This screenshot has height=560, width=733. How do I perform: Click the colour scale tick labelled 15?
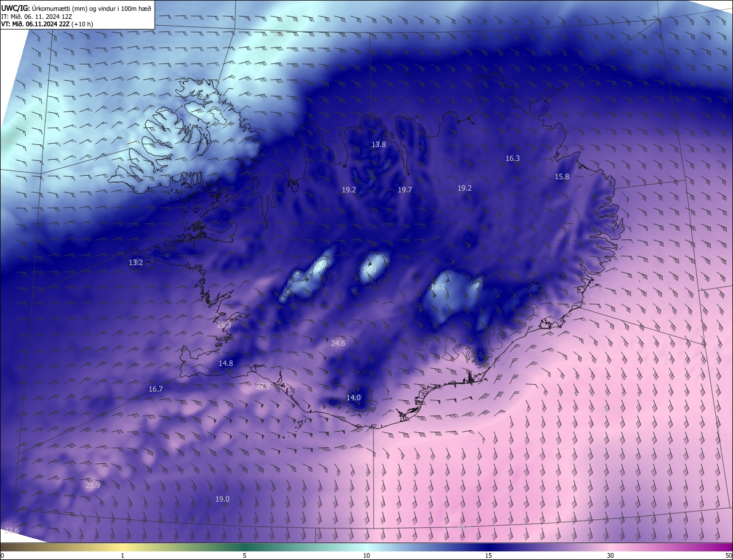click(x=488, y=555)
